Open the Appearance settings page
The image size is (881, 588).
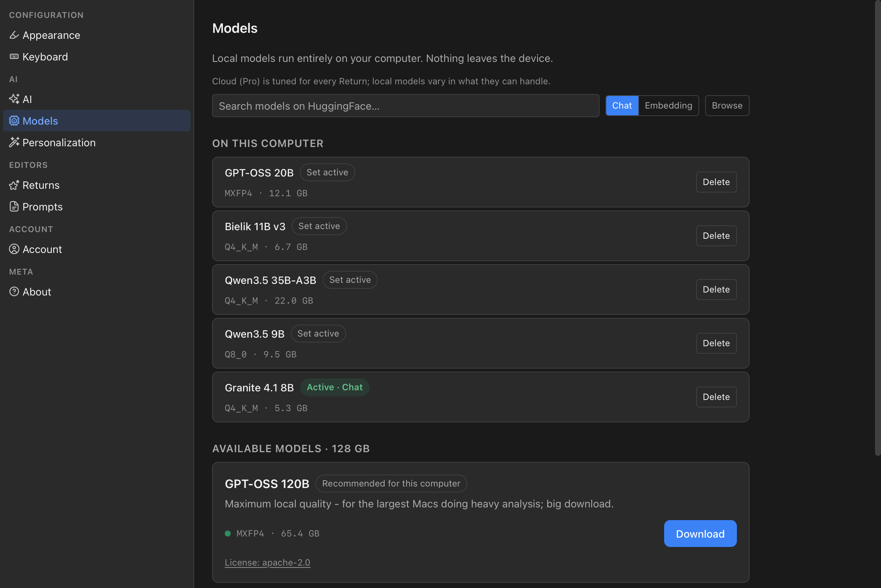[96, 35]
